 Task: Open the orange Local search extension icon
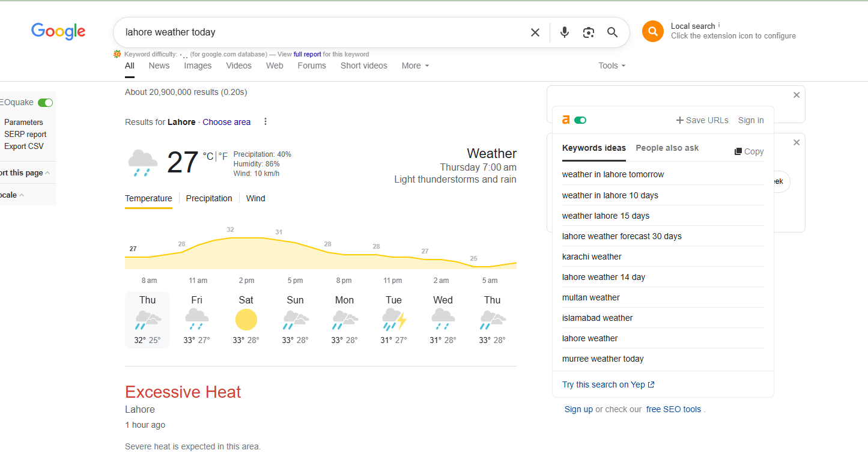click(652, 31)
